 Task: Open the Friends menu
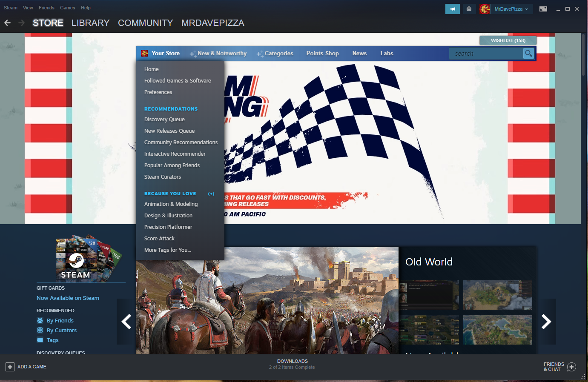pyautogui.click(x=46, y=8)
